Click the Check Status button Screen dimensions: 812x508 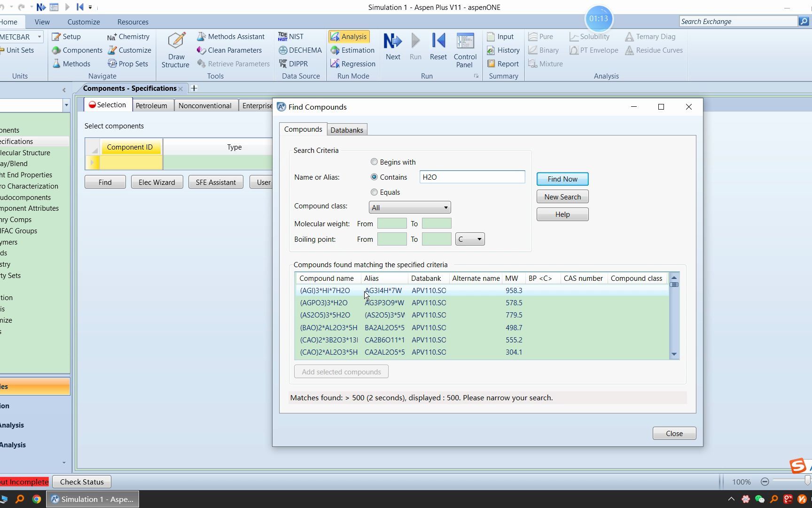(82, 482)
